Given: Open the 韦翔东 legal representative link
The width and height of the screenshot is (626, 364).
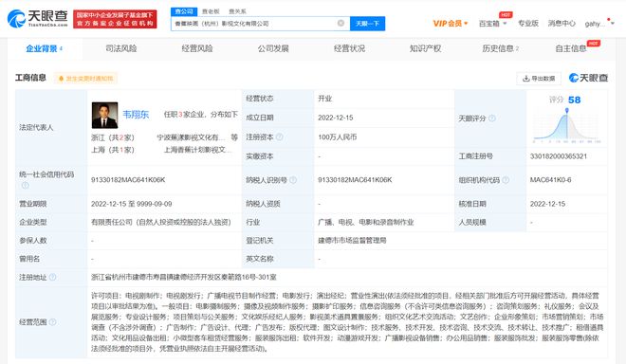Looking at the screenshot, I should pyautogui.click(x=136, y=115).
